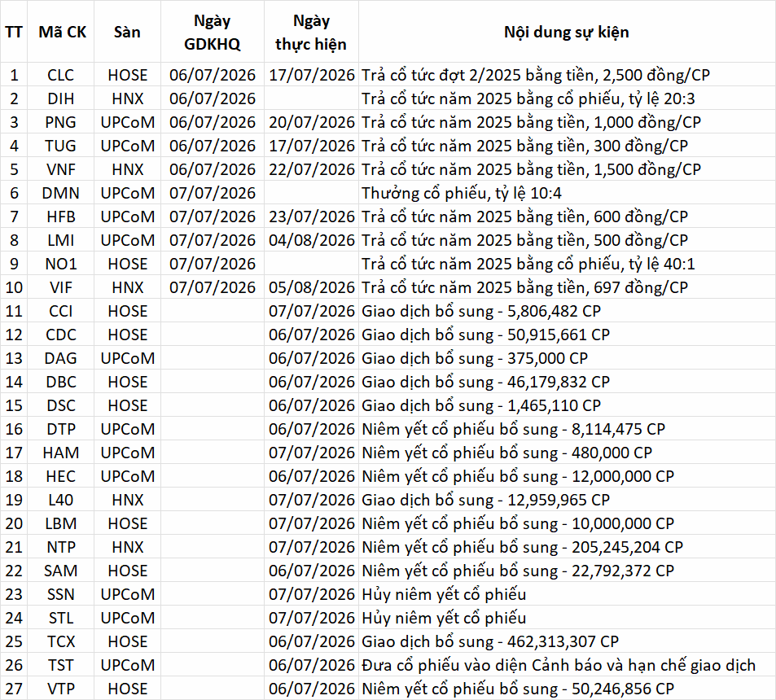This screenshot has height=700, width=776.
Task: Click GDKHQ date 07/07/2026 in DMN row
Action: (213, 193)
